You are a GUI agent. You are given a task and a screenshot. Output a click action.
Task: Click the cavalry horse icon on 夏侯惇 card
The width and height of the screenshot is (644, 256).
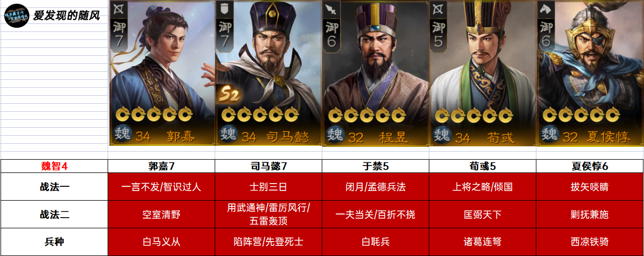tap(545, 8)
